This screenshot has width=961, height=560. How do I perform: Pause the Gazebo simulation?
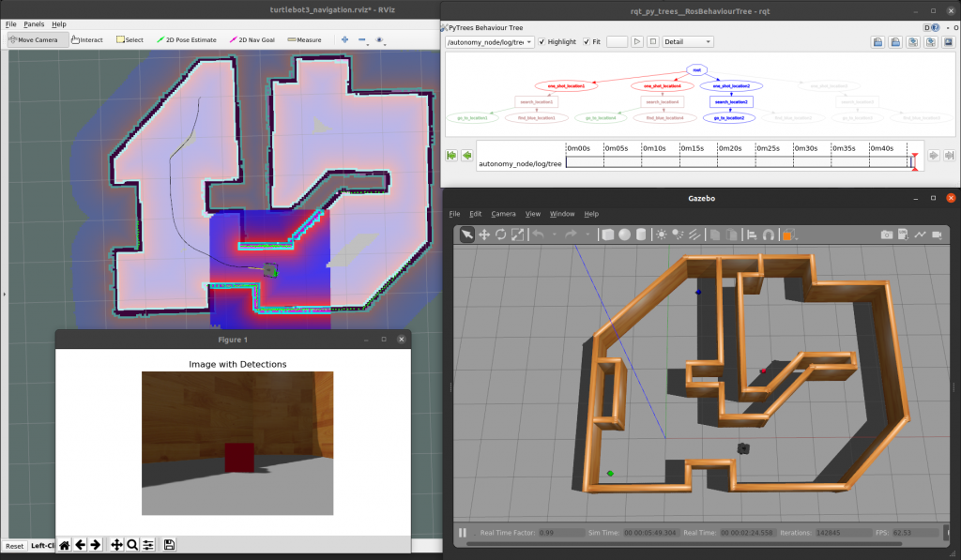[463, 533]
